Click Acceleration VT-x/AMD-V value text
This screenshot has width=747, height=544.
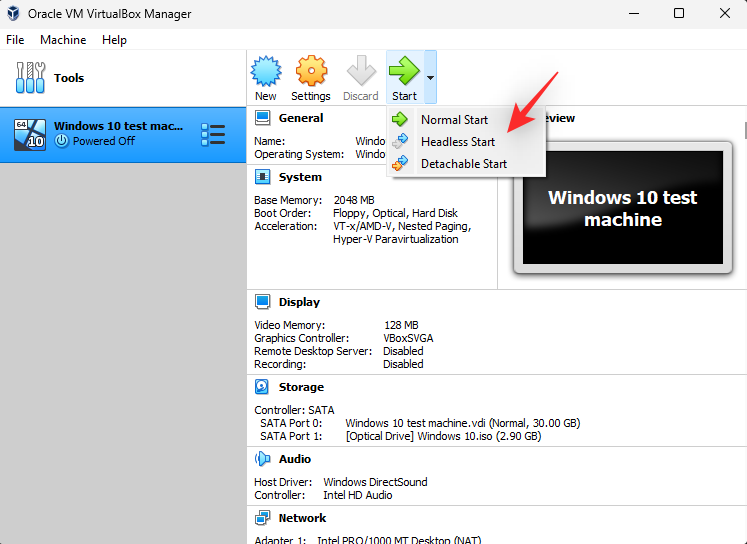(x=402, y=232)
